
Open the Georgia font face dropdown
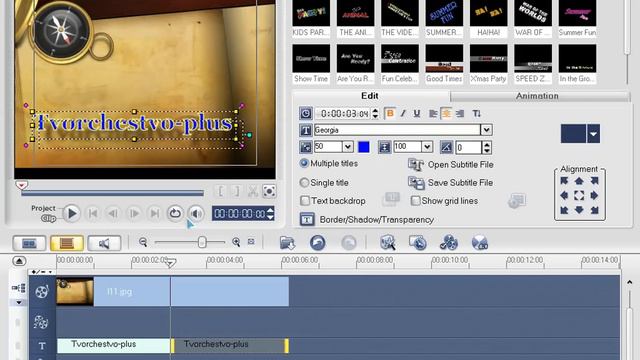tap(486, 130)
